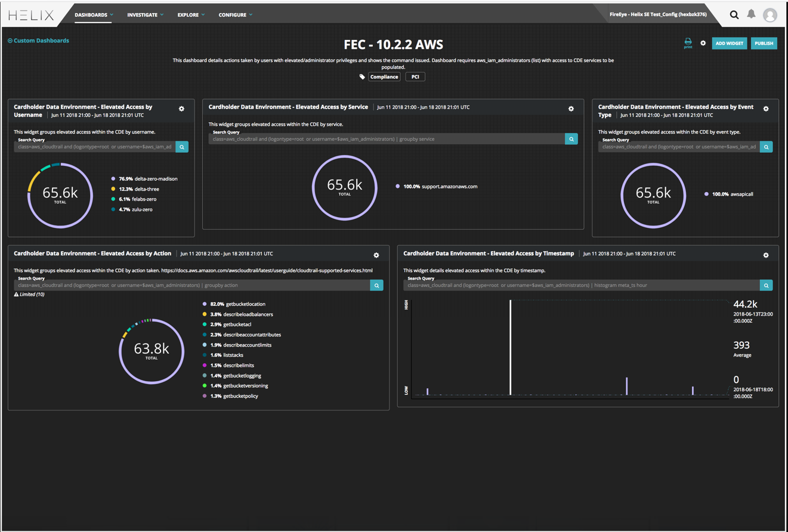This screenshot has height=532, width=788.
Task: Open gear for Elevated Access by Action widget
Action: 376,255
